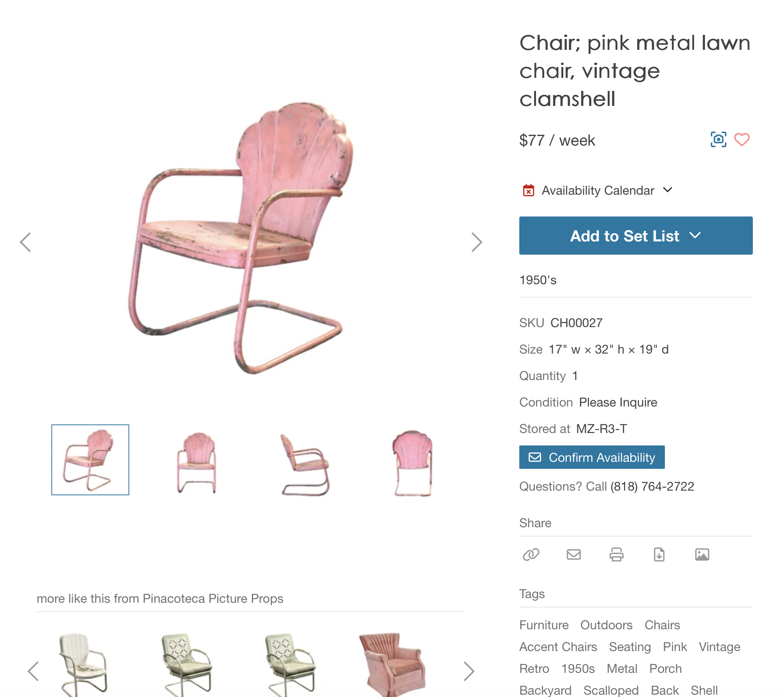
Task: Select the back-view chair thumbnail
Action: tap(413, 463)
